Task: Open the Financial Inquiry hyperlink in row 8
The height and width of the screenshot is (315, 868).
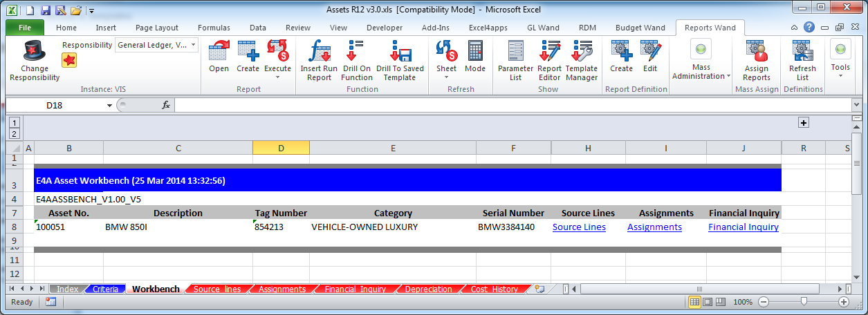Action: pos(744,227)
